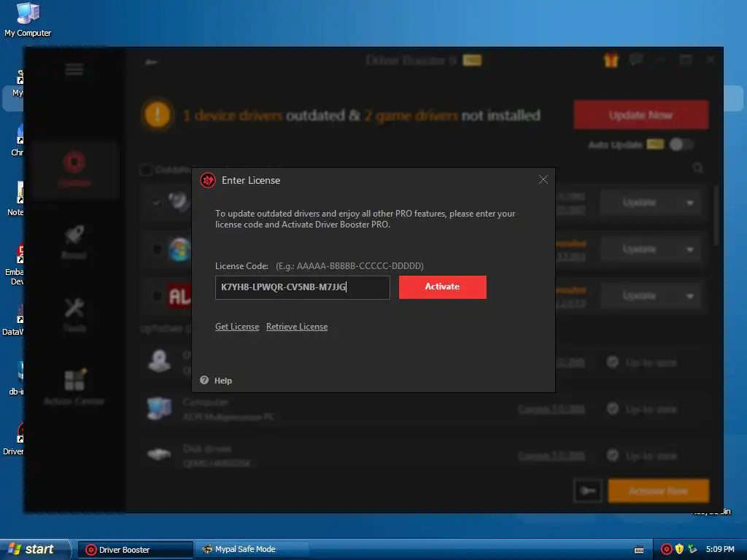Click the Driver Booster tray icon
747x560 pixels.
coord(667,550)
